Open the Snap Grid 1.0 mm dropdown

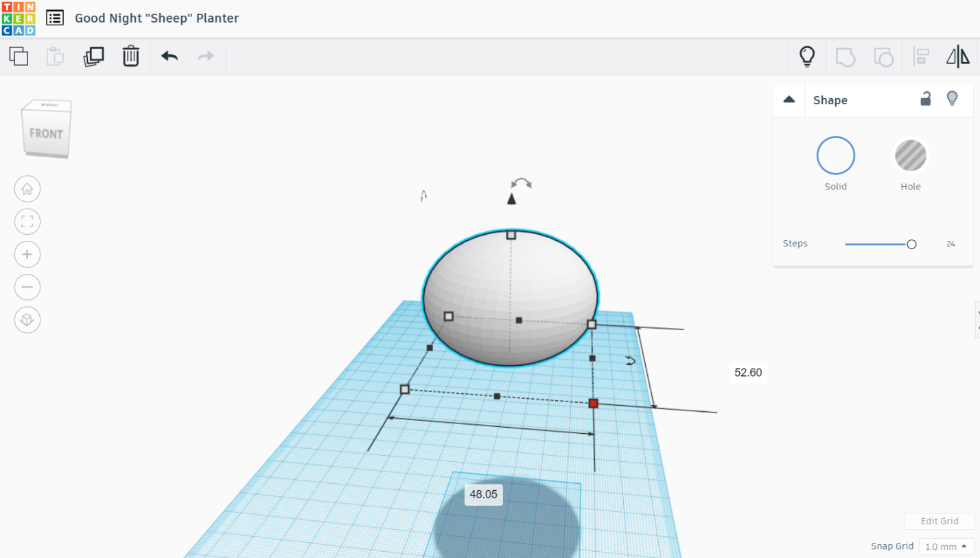click(x=946, y=547)
